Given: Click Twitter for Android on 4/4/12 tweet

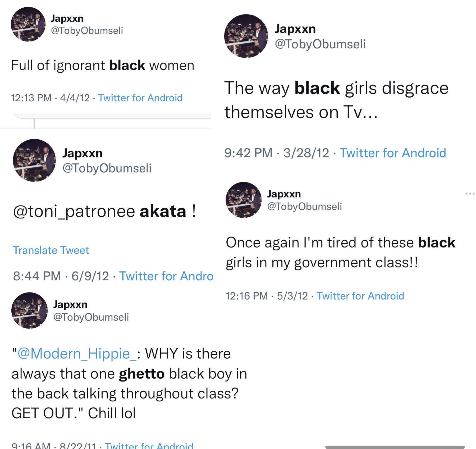Looking at the screenshot, I should pyautogui.click(x=140, y=98).
